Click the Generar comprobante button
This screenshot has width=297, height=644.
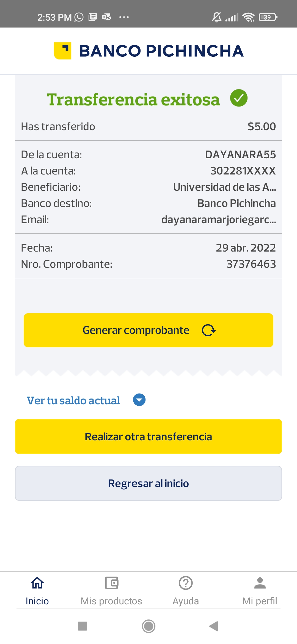[136, 330]
